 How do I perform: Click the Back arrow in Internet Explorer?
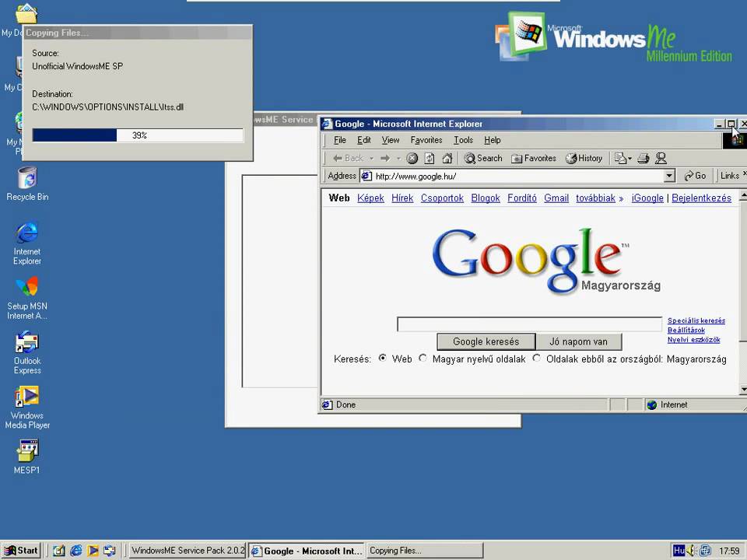(349, 158)
